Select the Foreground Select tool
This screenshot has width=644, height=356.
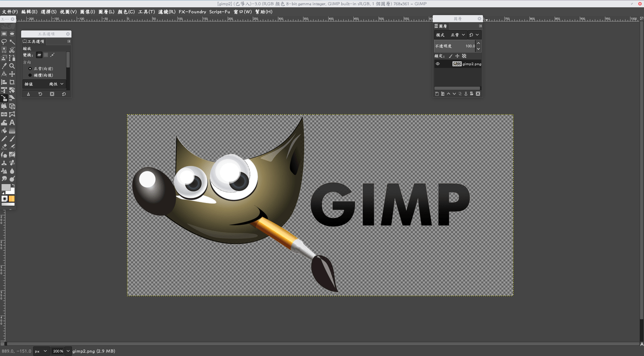4,58
